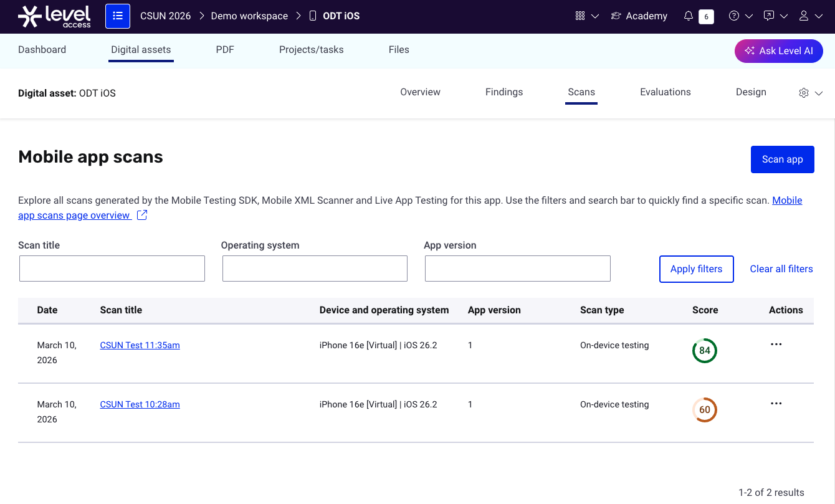Expand the chevron next to user icon
This screenshot has height=504, width=835.
click(819, 17)
